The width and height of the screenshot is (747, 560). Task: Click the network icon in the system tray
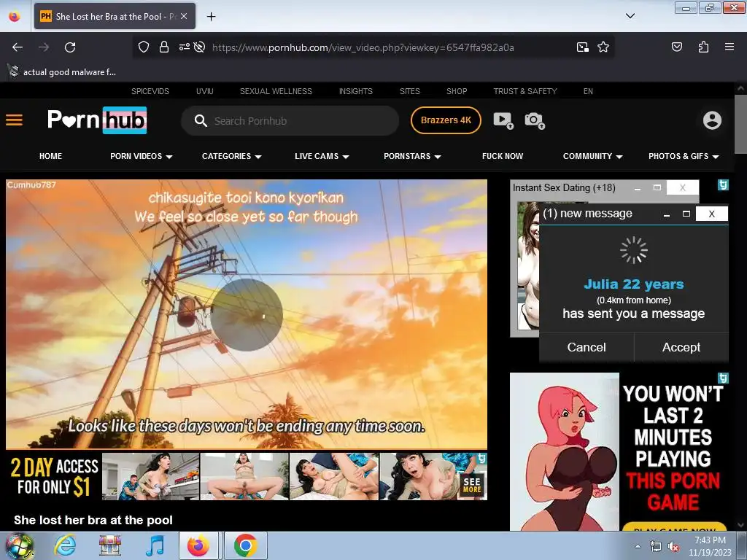tap(656, 547)
